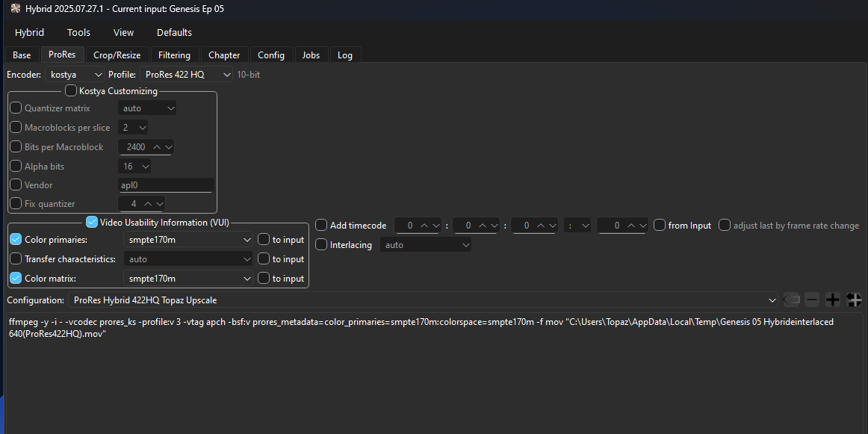868x434 pixels.
Task: Click the apply configuration arrow icon
Action: (x=791, y=300)
